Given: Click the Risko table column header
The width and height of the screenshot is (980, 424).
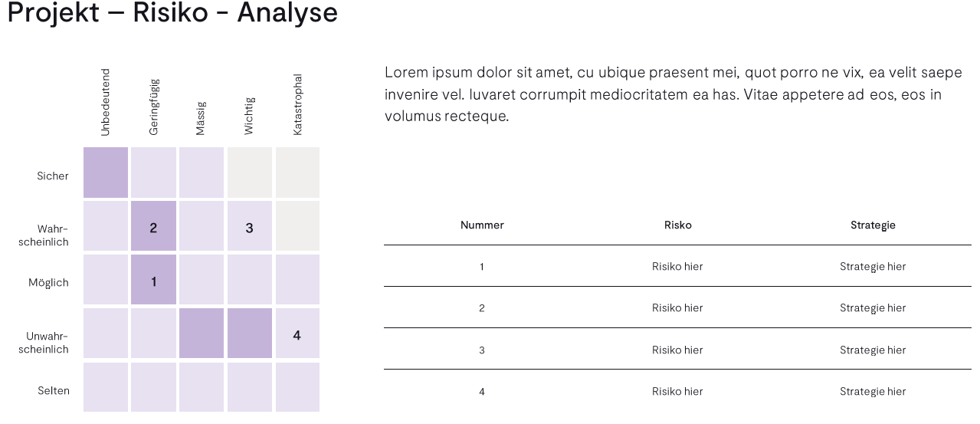Looking at the screenshot, I should pyautogui.click(x=677, y=225).
